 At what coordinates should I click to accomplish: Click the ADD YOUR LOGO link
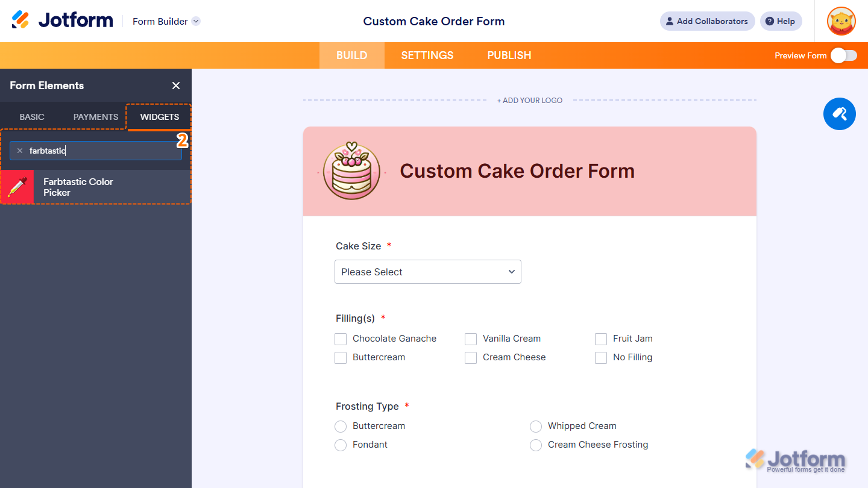pos(529,100)
